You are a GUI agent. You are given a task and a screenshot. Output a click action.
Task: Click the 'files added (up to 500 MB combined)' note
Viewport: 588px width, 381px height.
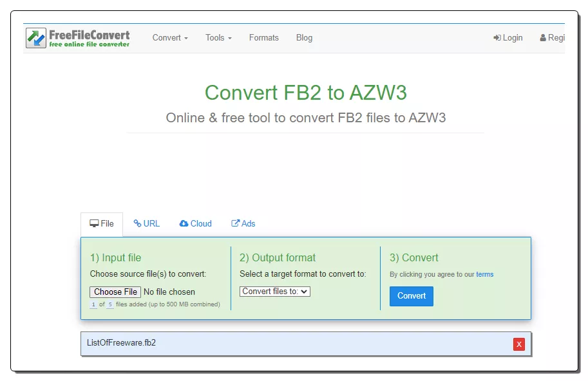(168, 304)
